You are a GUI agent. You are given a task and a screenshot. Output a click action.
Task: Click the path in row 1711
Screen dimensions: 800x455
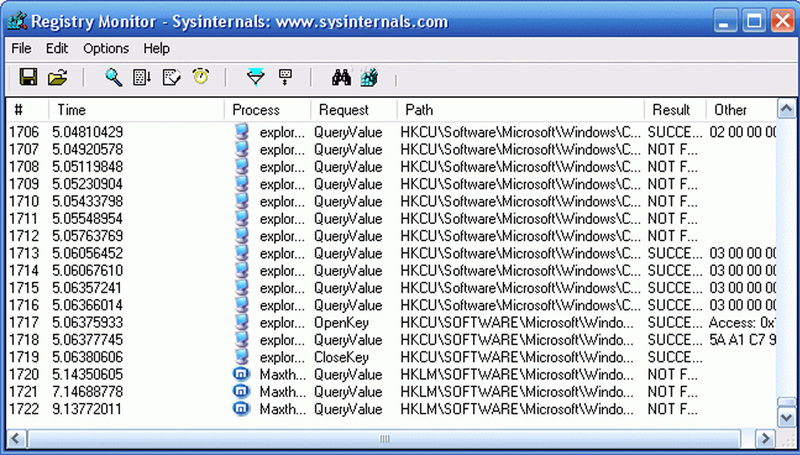click(520, 219)
